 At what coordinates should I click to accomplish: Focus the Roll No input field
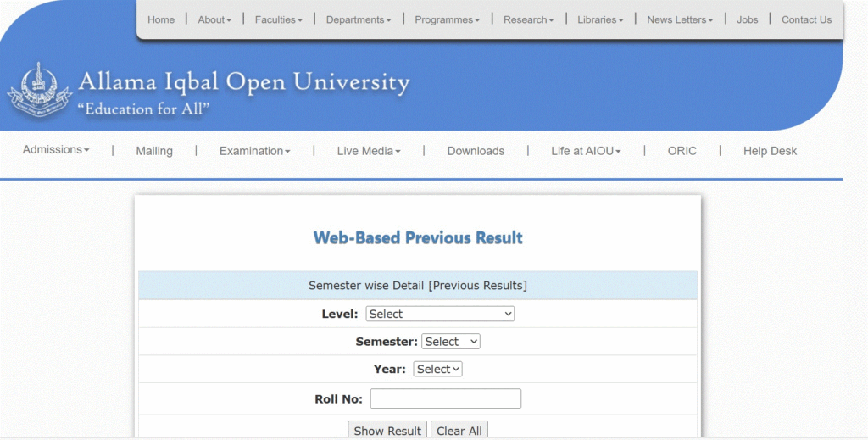446,398
